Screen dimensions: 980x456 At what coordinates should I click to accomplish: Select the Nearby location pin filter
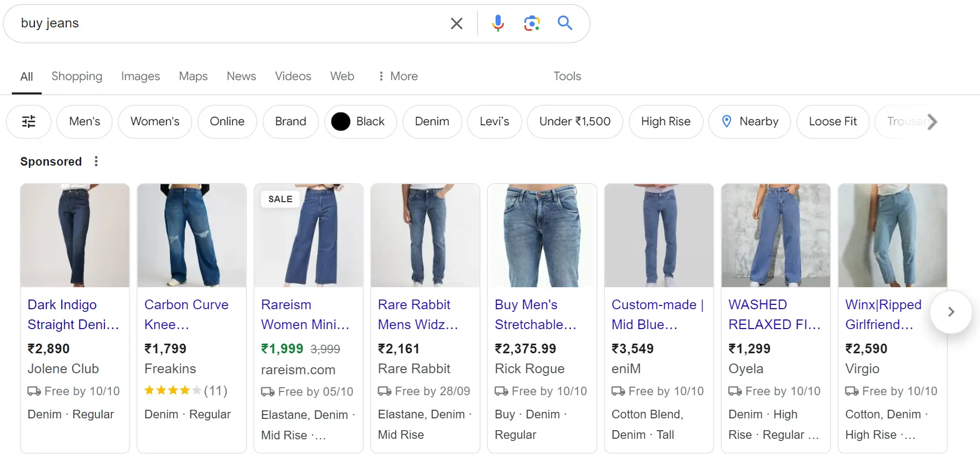coord(750,122)
